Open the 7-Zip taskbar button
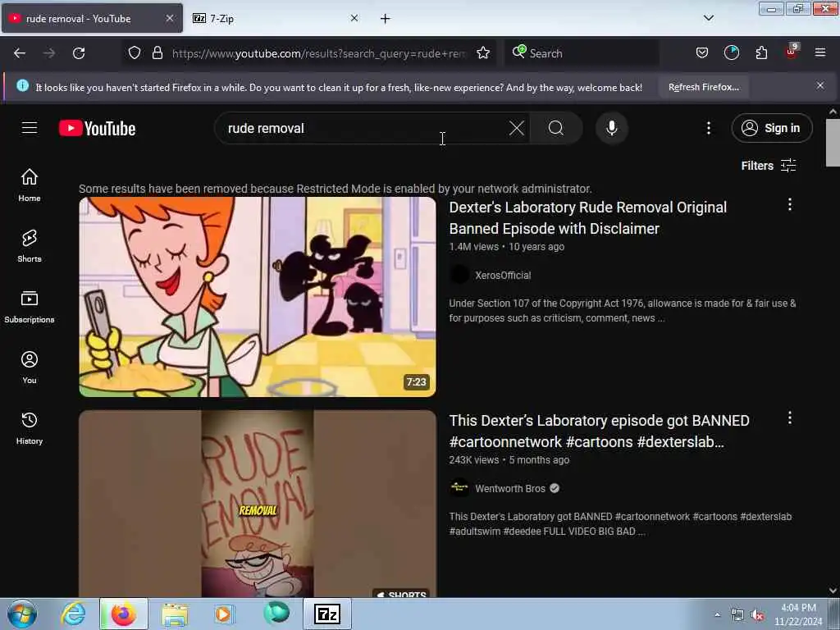 pyautogui.click(x=327, y=614)
